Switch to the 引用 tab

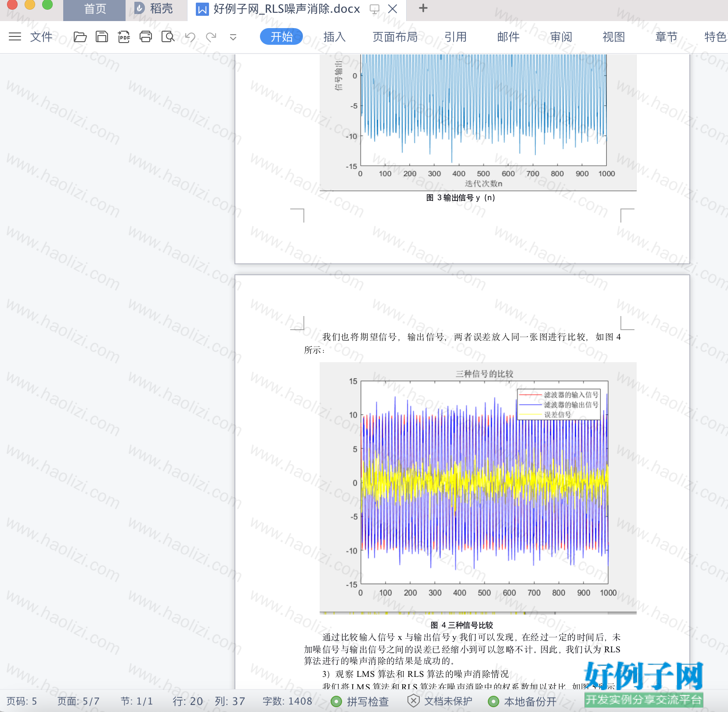click(x=455, y=36)
